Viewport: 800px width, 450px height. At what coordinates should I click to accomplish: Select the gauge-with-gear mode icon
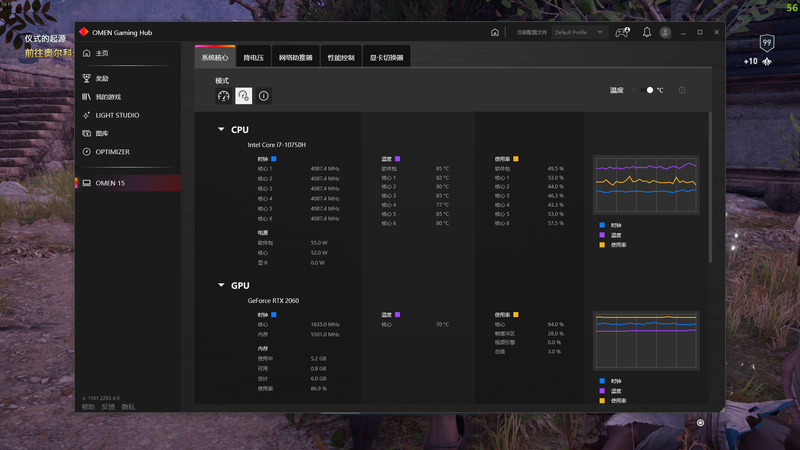pos(244,96)
